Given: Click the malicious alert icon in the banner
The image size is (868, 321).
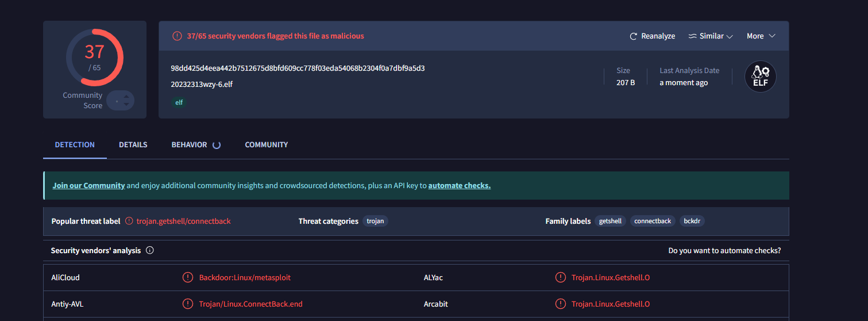Looking at the screenshot, I should 177,36.
